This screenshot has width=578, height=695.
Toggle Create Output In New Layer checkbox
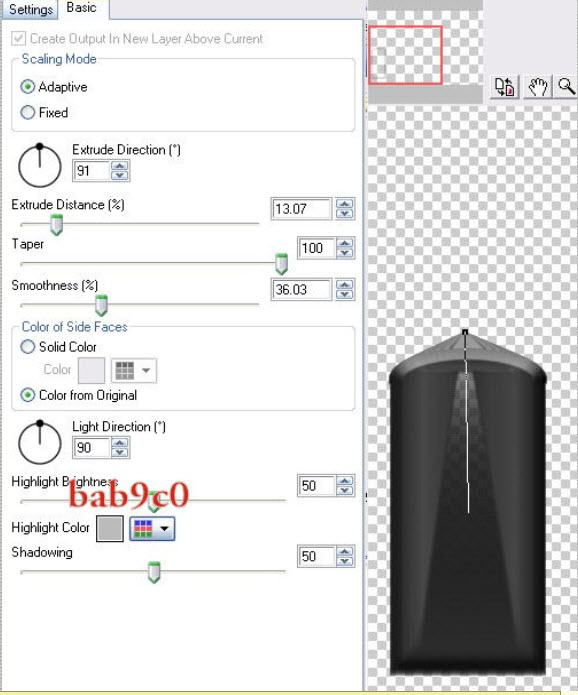[18, 39]
